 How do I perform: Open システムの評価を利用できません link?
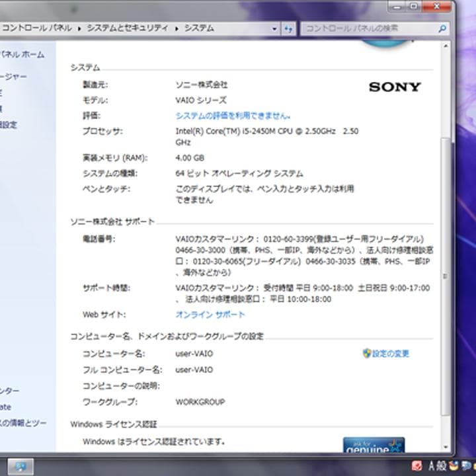pos(233,116)
